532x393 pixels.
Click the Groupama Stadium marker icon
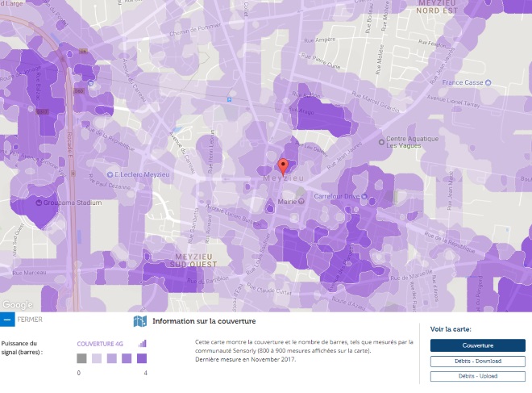[43, 203]
